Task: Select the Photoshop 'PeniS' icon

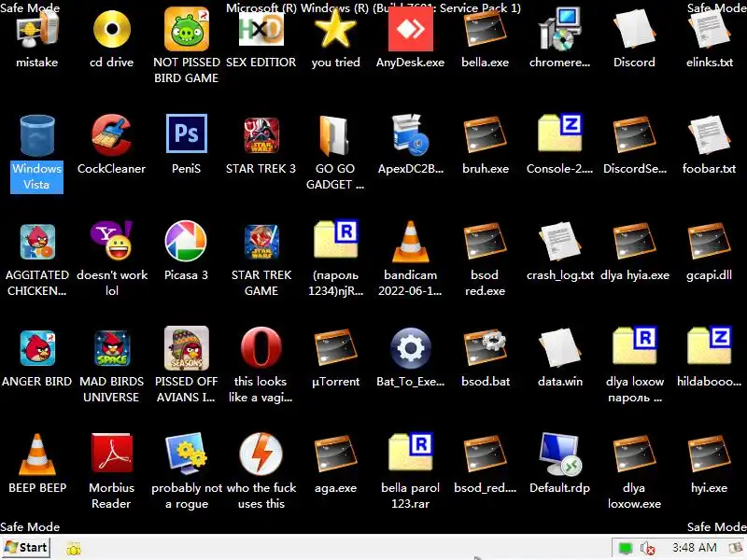Action: pos(186,133)
